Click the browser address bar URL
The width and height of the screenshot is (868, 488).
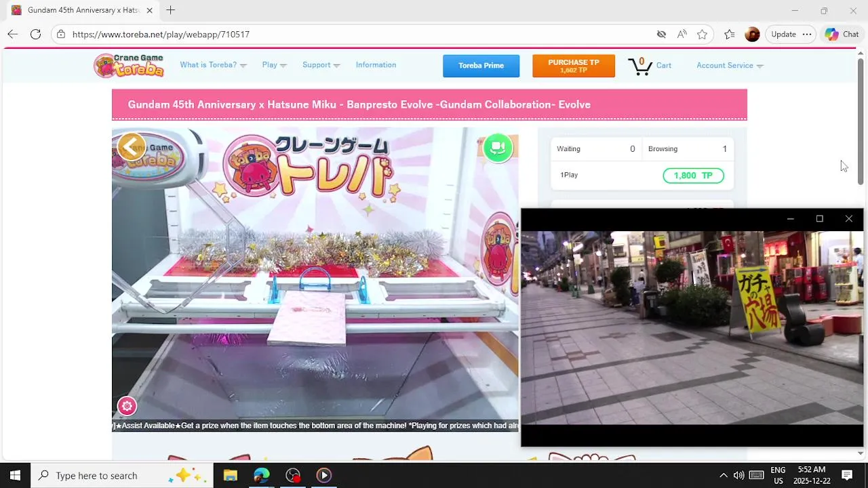(161, 34)
